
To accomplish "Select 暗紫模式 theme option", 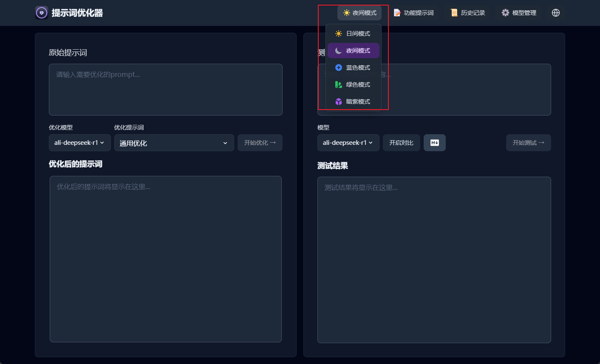I will coord(353,102).
